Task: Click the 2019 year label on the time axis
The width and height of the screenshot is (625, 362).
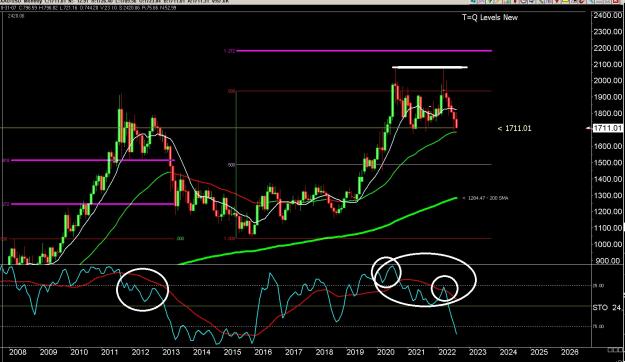Action: tap(355, 352)
